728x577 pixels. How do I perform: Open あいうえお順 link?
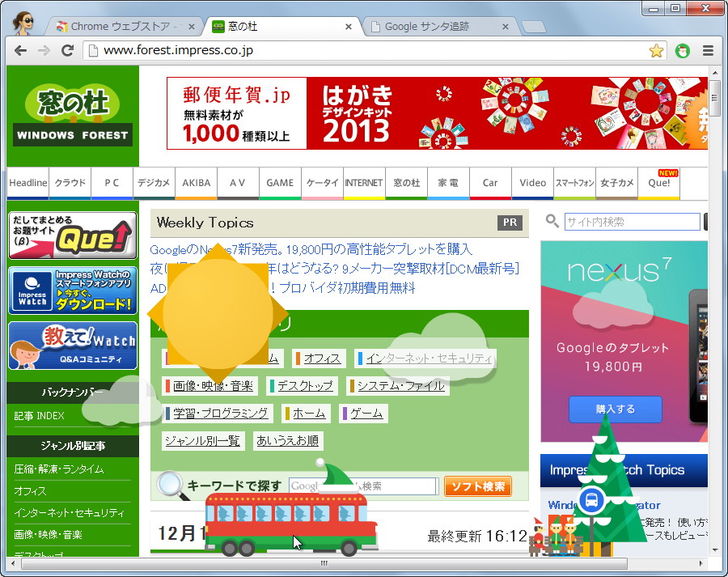[287, 440]
